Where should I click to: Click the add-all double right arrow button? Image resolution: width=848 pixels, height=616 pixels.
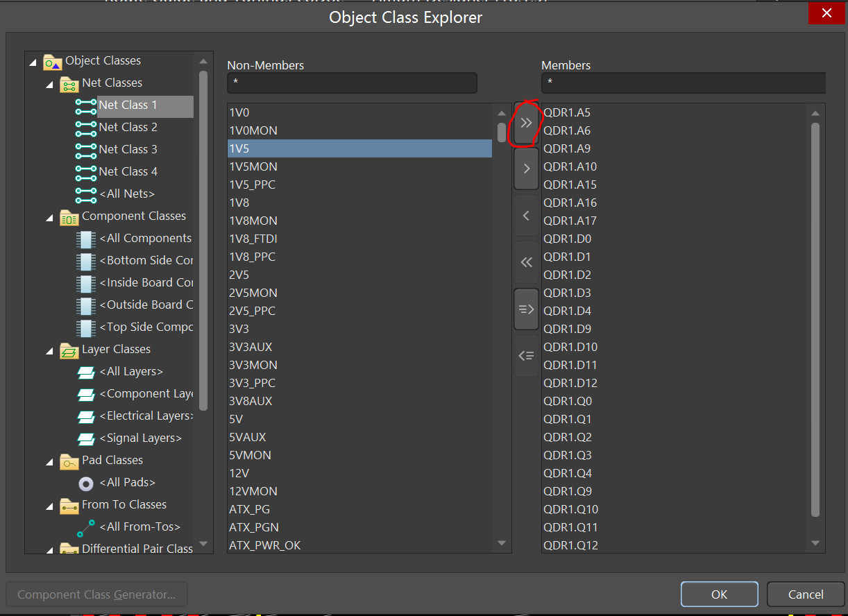(526, 123)
